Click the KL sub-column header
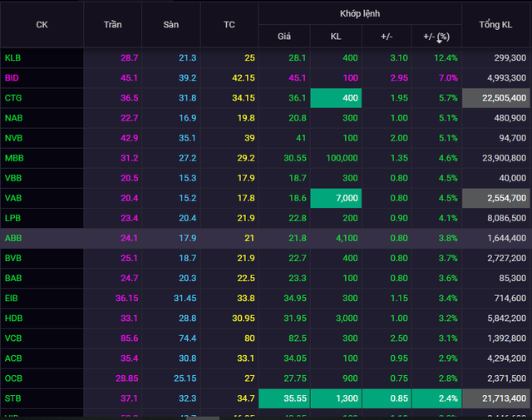 coord(335,37)
